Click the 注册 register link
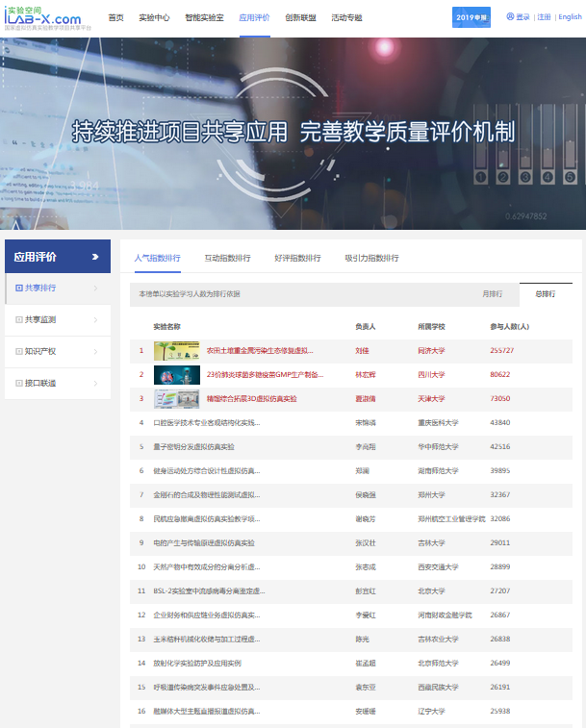 (545, 17)
